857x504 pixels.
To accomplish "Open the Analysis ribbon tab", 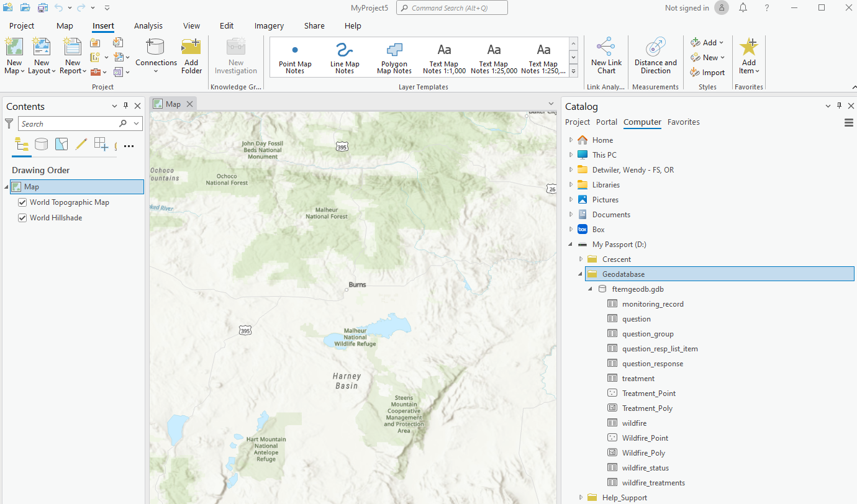I will (148, 26).
